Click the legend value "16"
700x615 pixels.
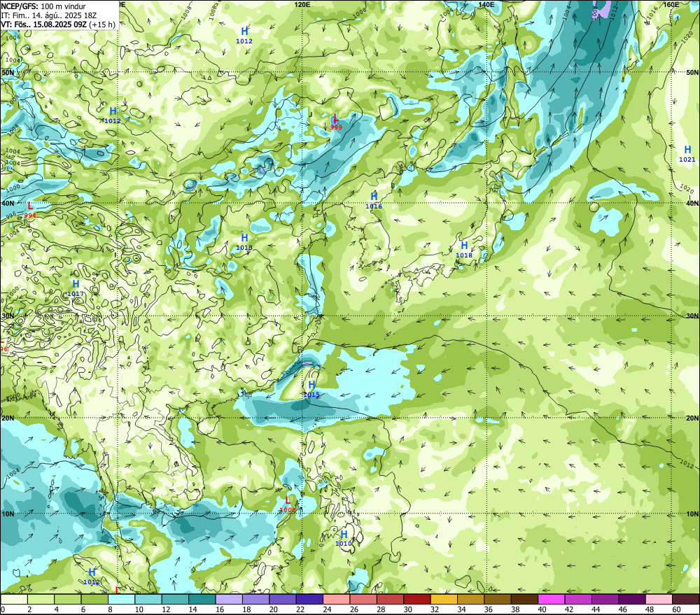click(x=220, y=609)
